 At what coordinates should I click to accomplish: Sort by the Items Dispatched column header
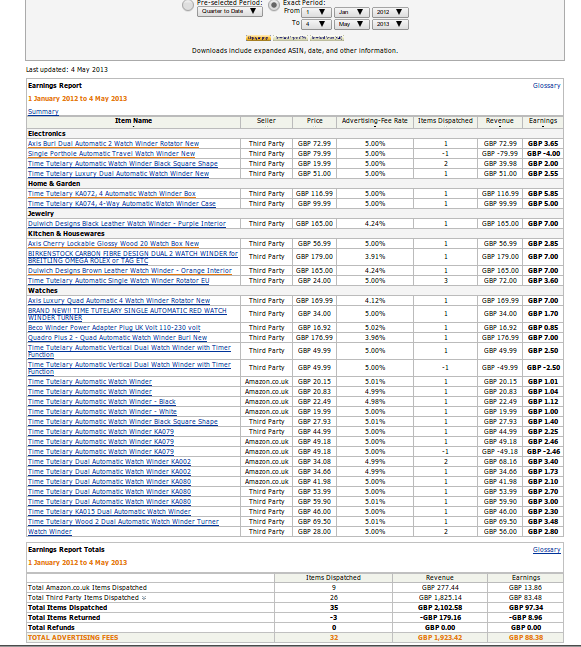point(445,121)
